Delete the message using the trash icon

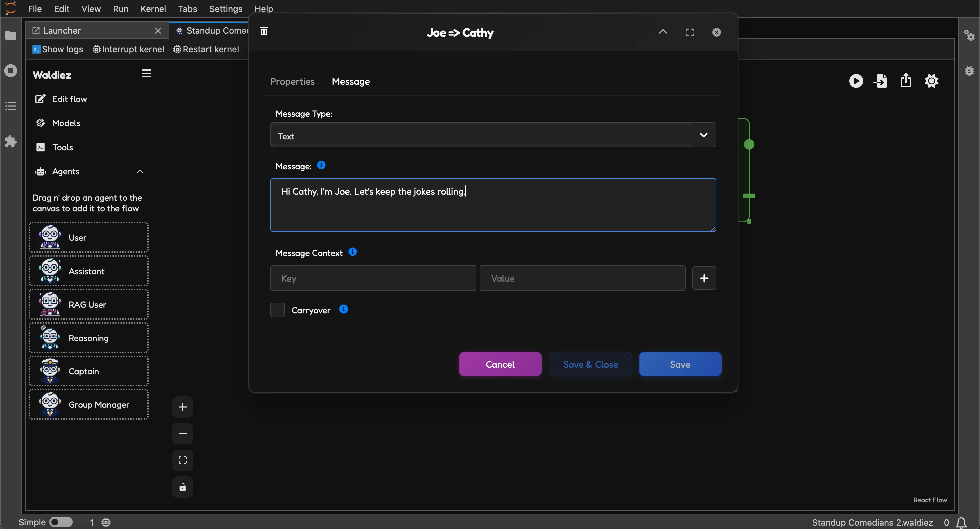(264, 31)
